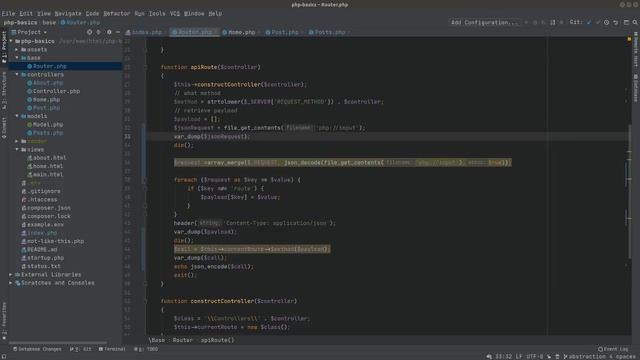Click the locate/scroll-from-source target icon in Project panel
640x360 pixels.
(x=89, y=32)
